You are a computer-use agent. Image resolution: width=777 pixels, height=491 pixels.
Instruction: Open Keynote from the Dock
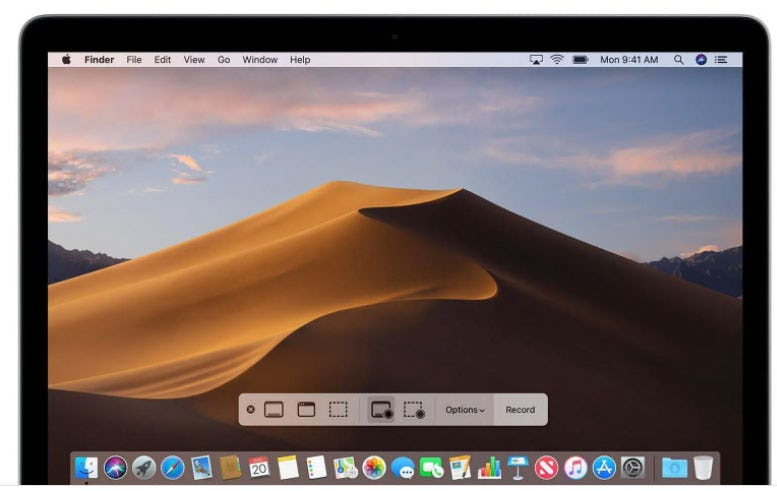518,468
